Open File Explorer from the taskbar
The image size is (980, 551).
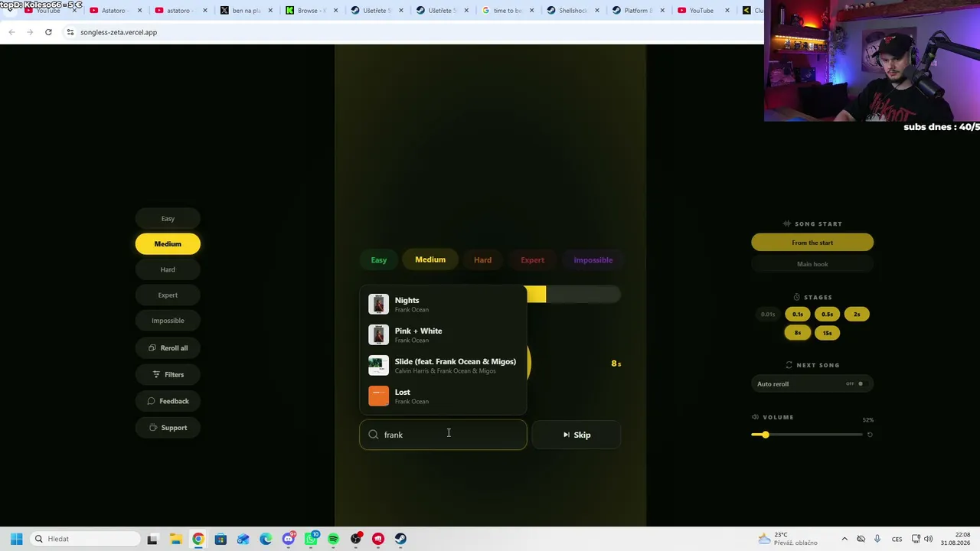pos(175,539)
